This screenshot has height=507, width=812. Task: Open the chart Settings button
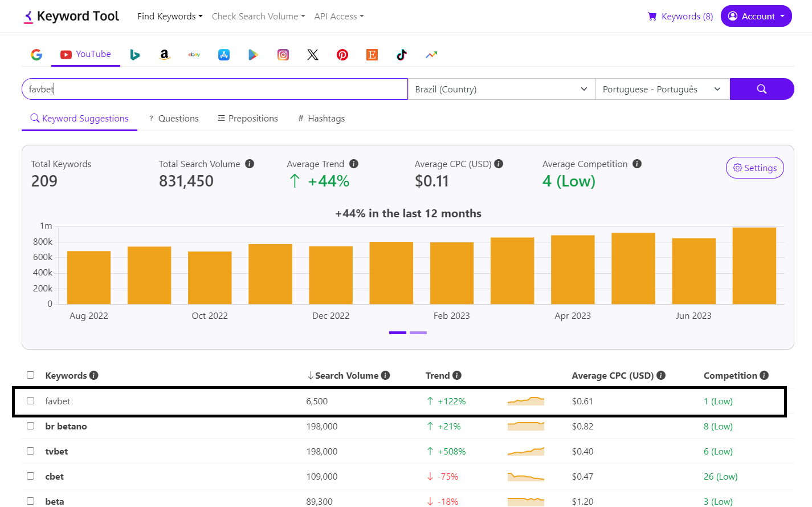tap(754, 168)
